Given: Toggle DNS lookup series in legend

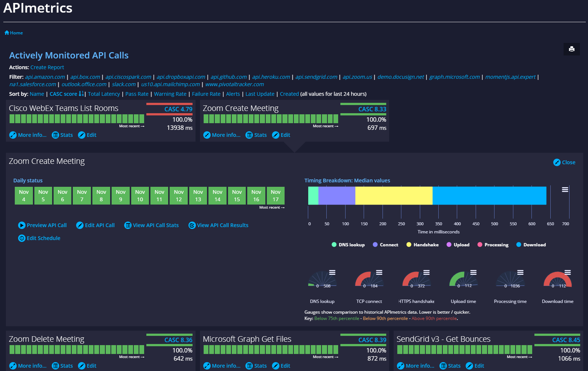Looking at the screenshot, I should pyautogui.click(x=348, y=245).
